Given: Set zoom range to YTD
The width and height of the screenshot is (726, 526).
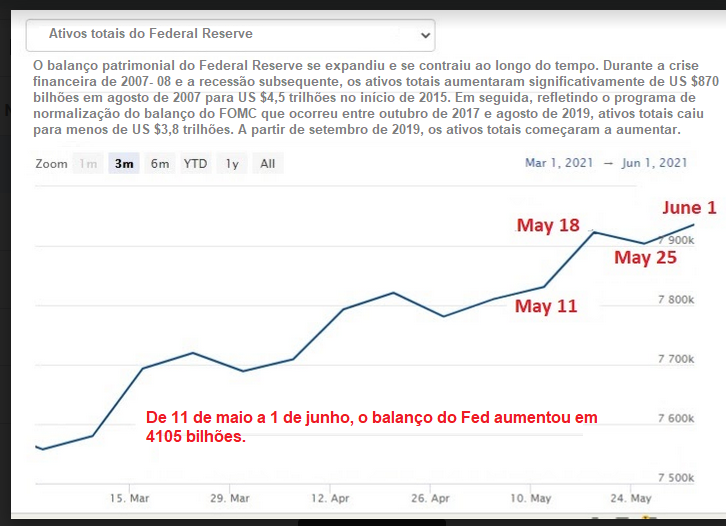Looking at the screenshot, I should pyautogui.click(x=195, y=164).
